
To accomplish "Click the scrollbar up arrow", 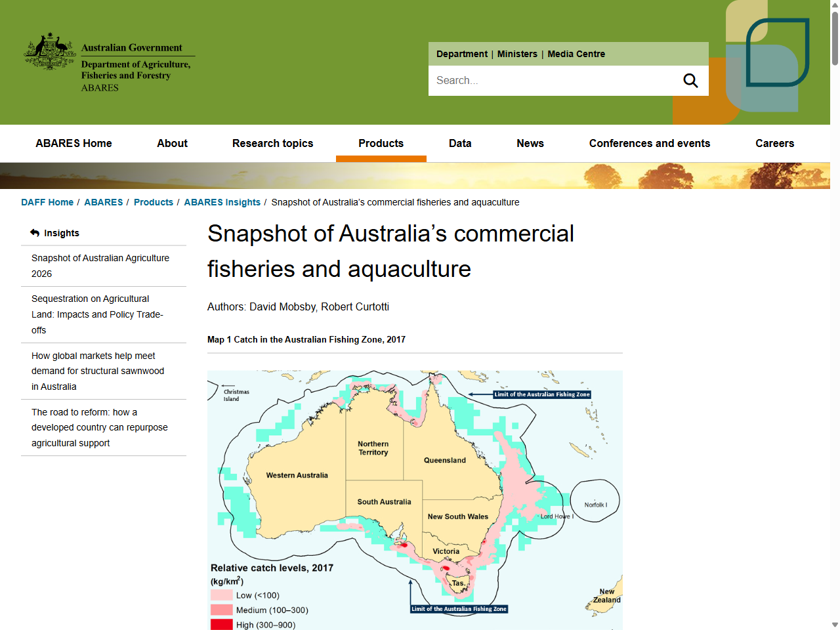I will coord(835,5).
